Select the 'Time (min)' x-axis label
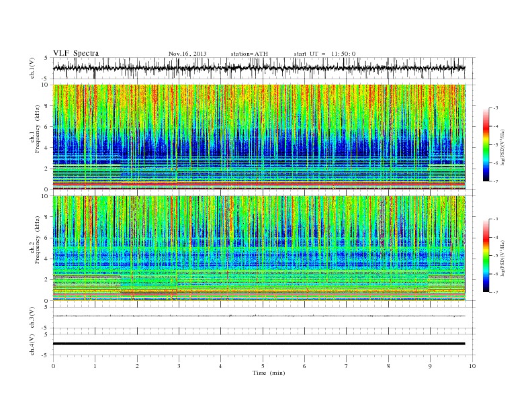 (x=269, y=373)
